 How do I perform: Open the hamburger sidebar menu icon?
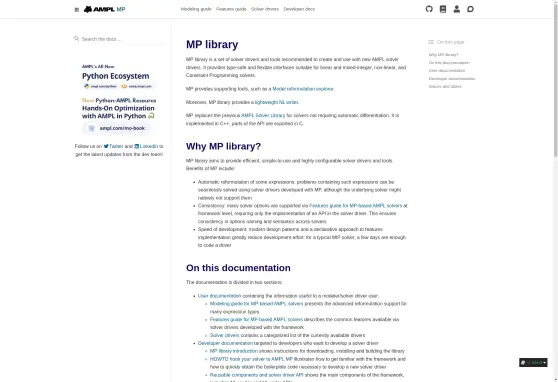tap(77, 10)
